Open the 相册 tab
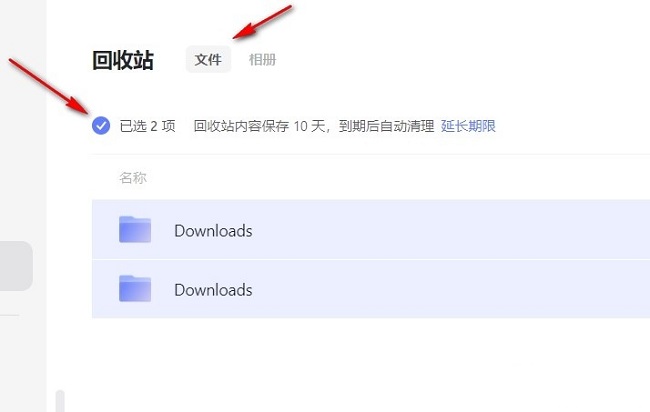 (x=262, y=60)
